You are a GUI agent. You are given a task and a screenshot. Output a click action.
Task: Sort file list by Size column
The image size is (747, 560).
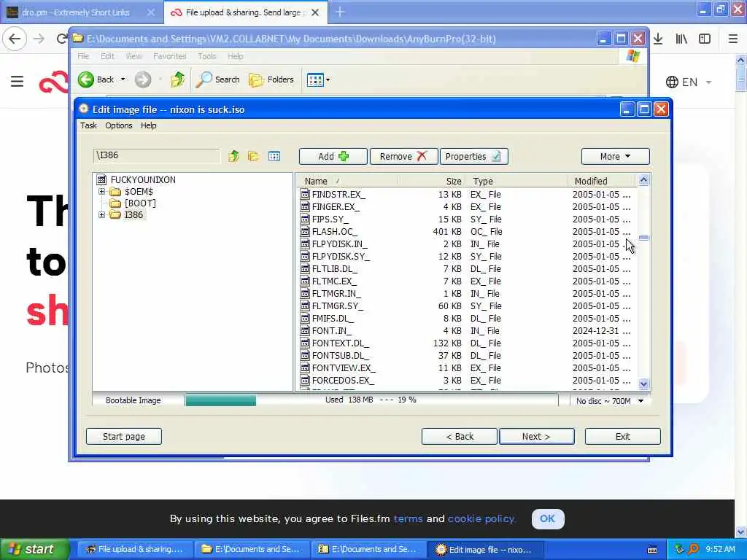tap(431, 181)
